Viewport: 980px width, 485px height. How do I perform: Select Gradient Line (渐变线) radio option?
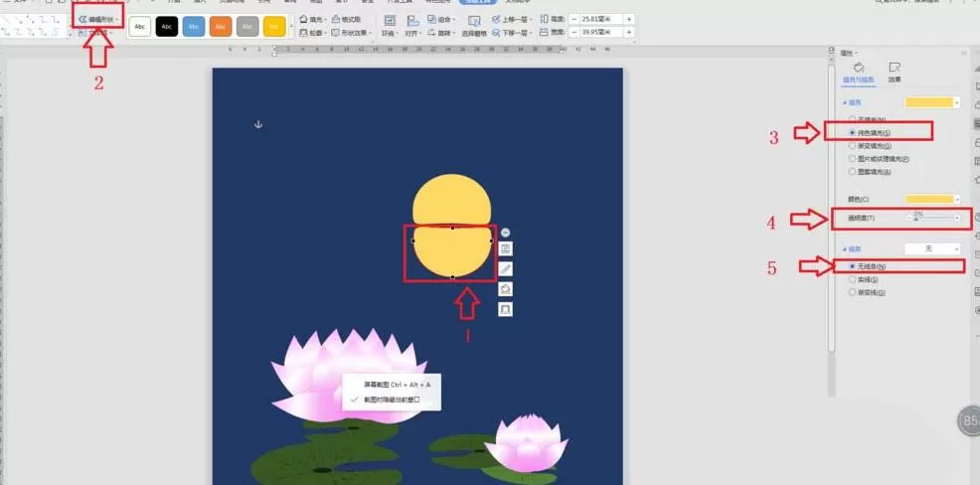867,292
